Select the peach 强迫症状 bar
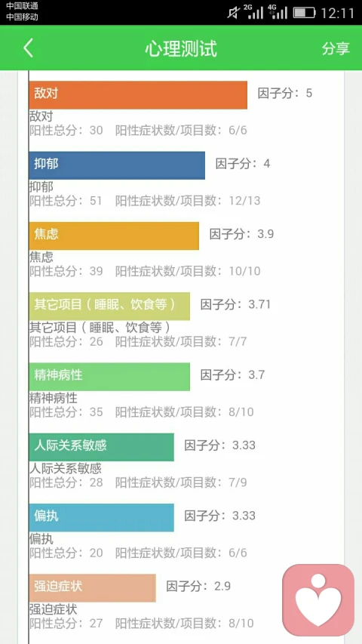The height and width of the screenshot is (644, 362). pos(92,587)
